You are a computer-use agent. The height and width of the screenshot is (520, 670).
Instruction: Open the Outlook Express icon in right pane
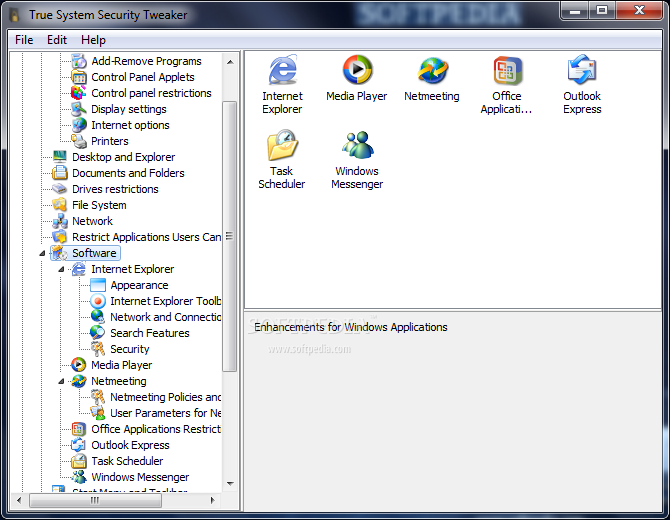pos(582,70)
